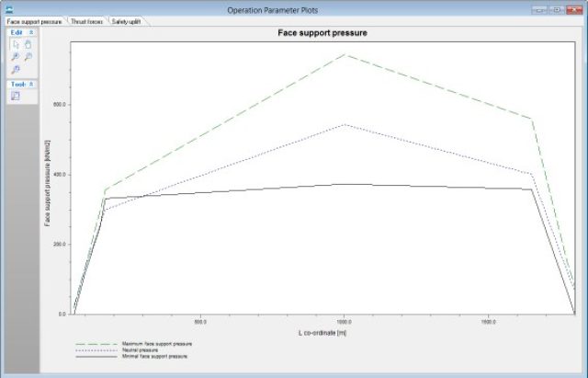The height and width of the screenshot is (378, 588).
Task: Close the Operation Parameter Plots window
Action: coord(574,10)
